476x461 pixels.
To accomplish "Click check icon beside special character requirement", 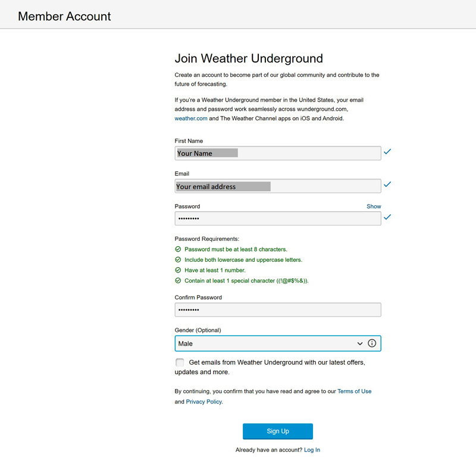I will click(178, 281).
